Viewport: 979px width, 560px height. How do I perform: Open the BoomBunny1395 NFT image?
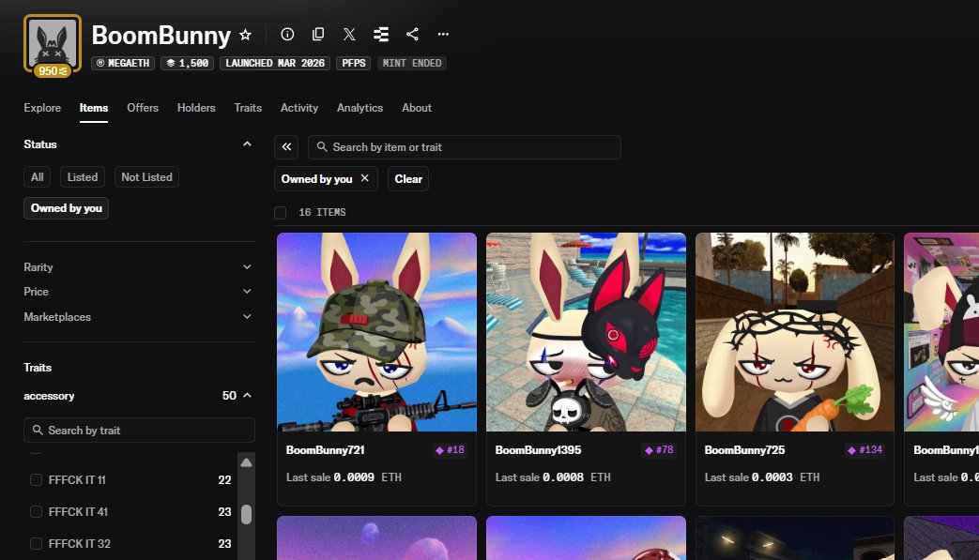tap(586, 332)
